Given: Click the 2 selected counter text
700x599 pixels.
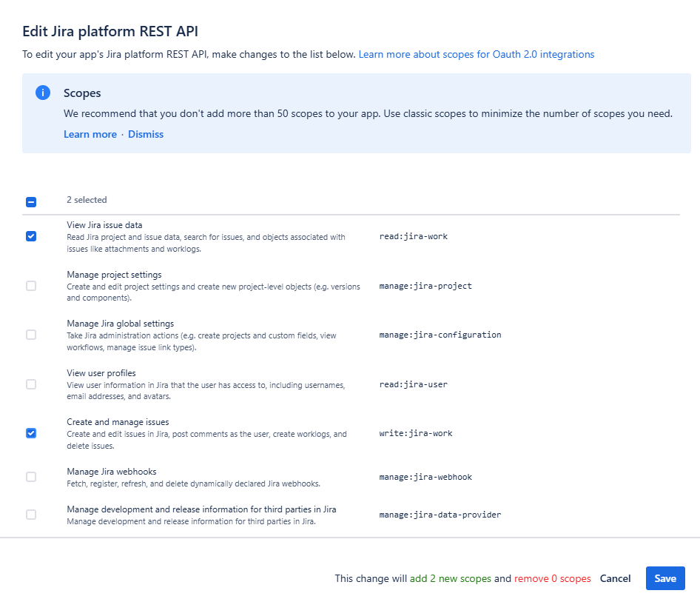Looking at the screenshot, I should click(87, 200).
